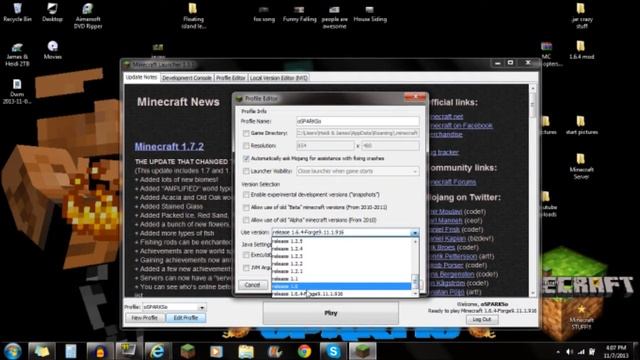The image size is (640, 360).
Task: Click the network signal tray icon
Action: (x=581, y=351)
